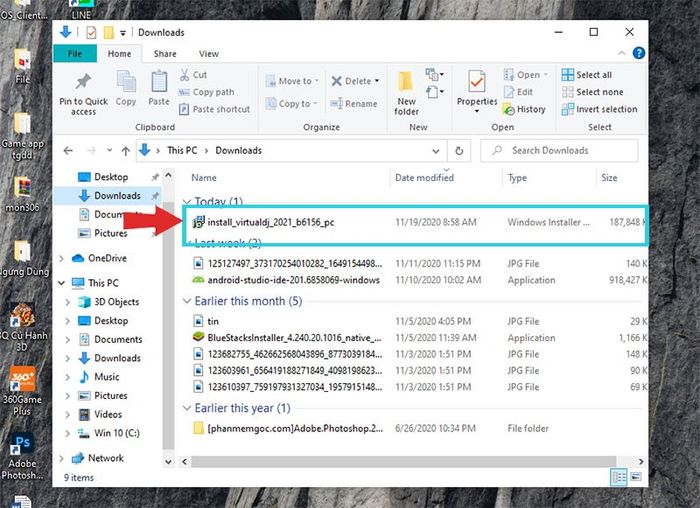Expand the 3D Objects tree node
Image resolution: width=700 pixels, height=508 pixels.
point(67,302)
